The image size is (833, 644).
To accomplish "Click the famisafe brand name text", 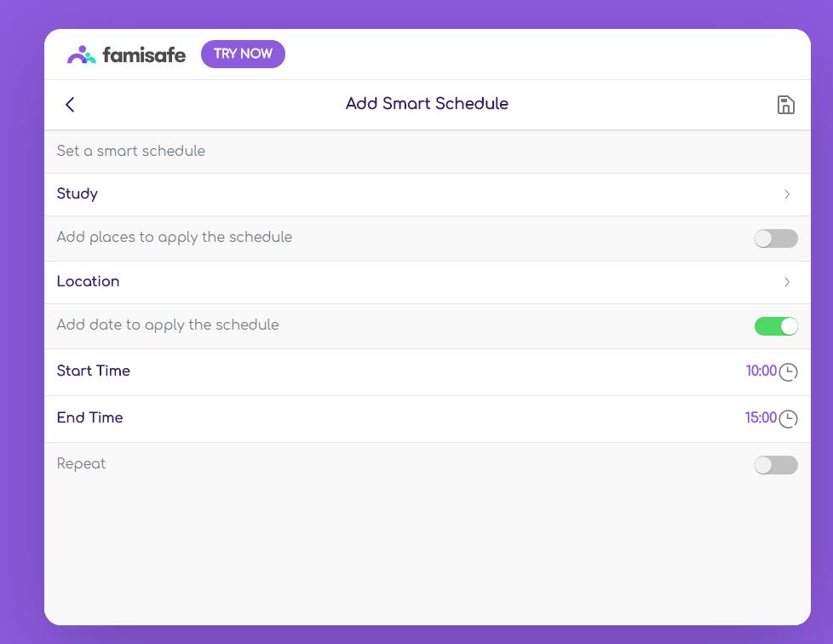I will [144, 55].
